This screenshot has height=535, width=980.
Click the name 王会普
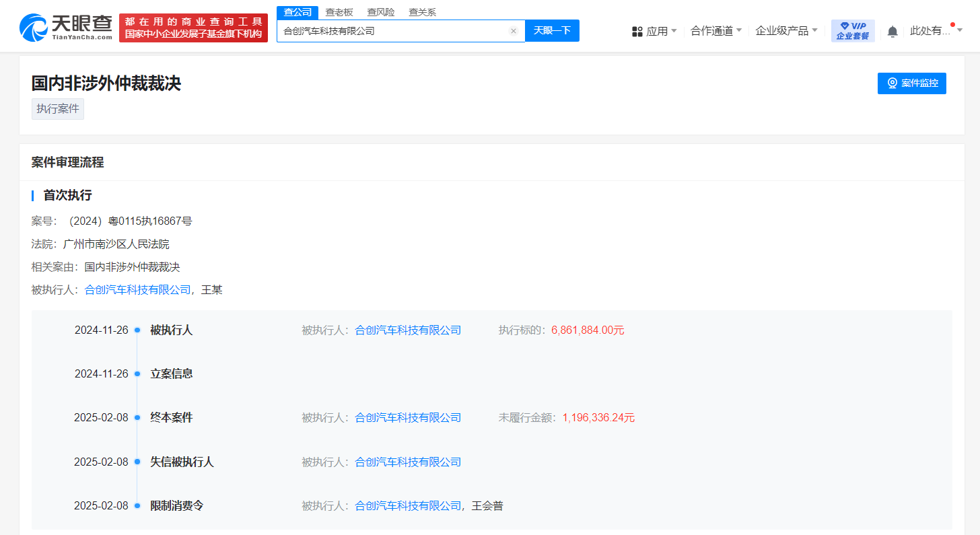[488, 506]
